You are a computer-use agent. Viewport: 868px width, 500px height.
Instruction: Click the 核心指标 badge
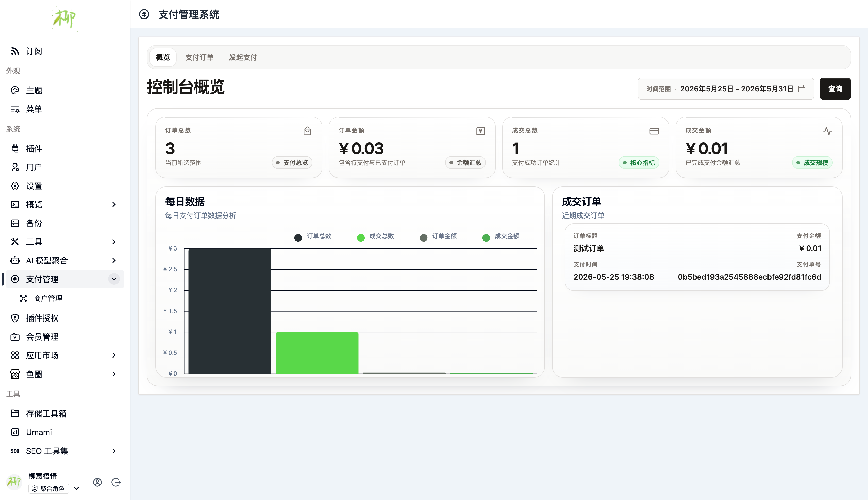(x=639, y=163)
